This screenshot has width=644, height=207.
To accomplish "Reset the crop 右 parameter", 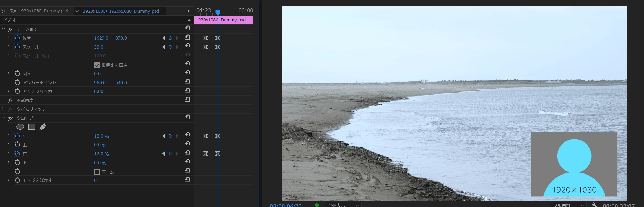I will [188, 153].
